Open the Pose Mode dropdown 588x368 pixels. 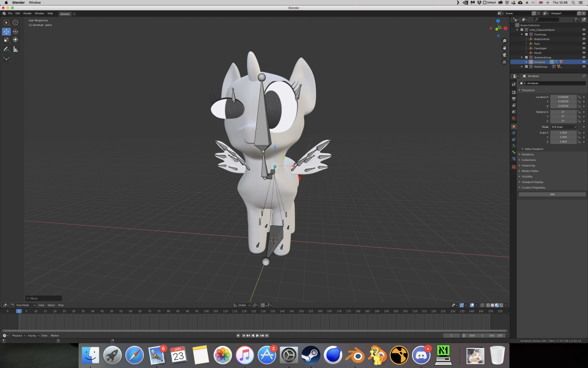pos(22,305)
